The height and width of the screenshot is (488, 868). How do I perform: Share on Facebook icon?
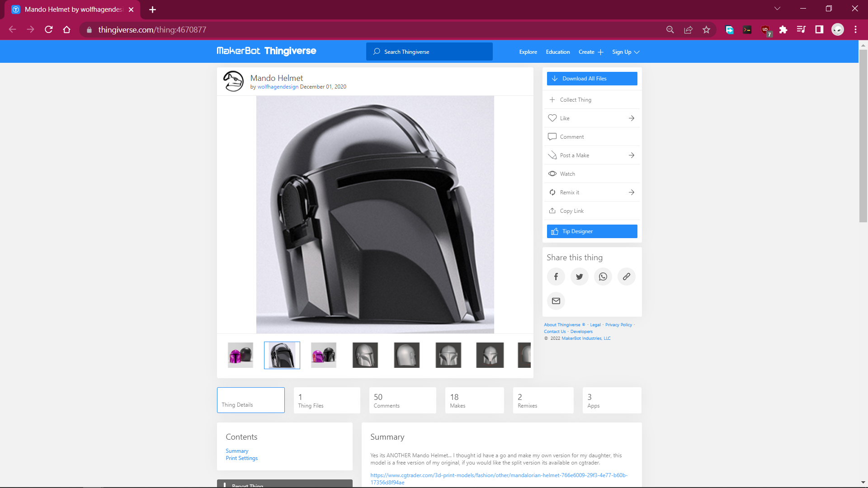(x=556, y=277)
